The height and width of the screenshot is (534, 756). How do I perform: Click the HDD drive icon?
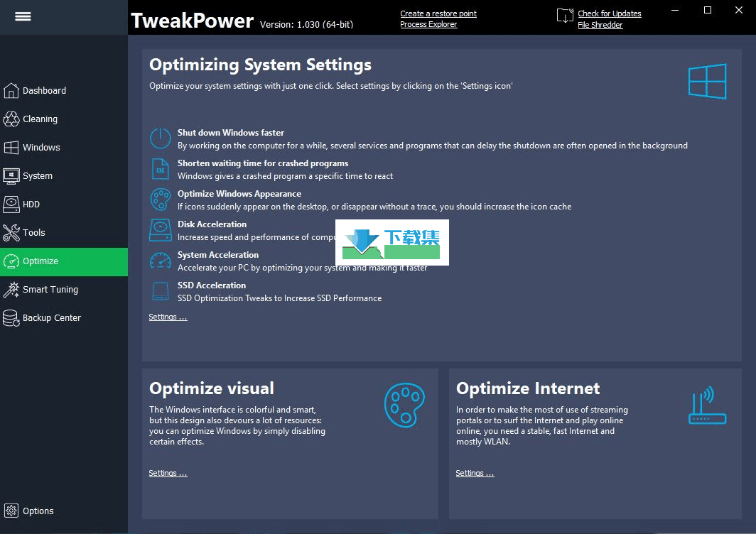coord(11,205)
